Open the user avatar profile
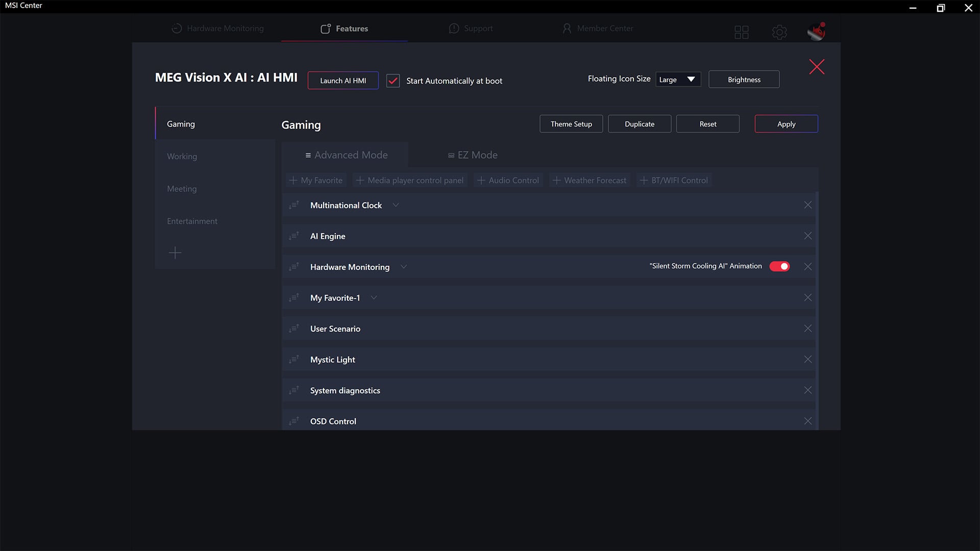The width and height of the screenshot is (980, 551). (816, 32)
